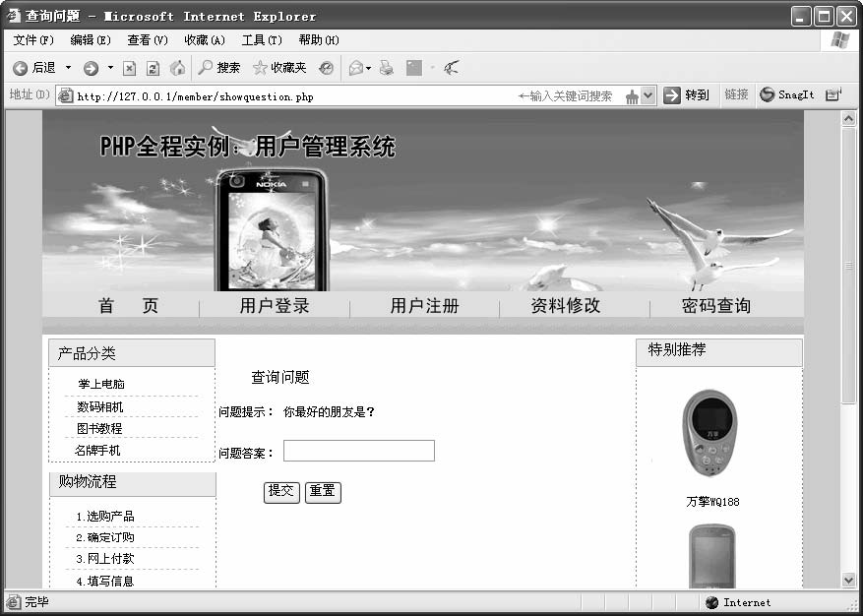Viewport: 863px width, 616px height.
Task: Print the page using printer icon
Action: click(387, 68)
